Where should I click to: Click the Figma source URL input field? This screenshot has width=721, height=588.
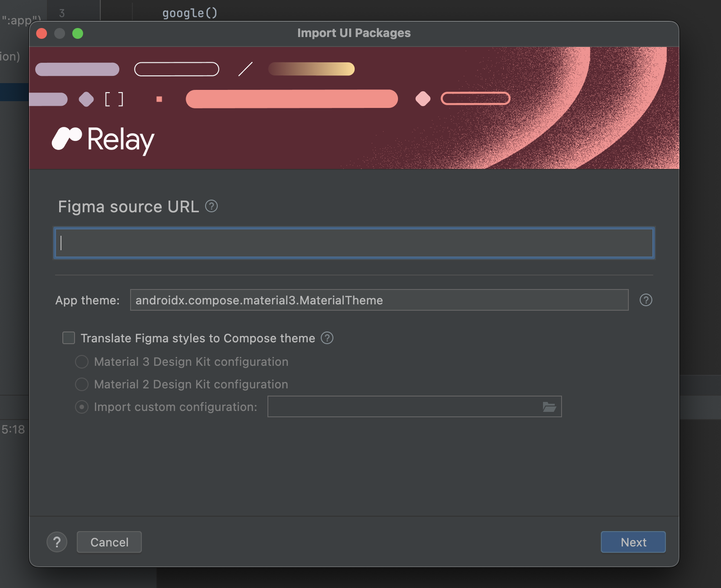[x=354, y=243]
